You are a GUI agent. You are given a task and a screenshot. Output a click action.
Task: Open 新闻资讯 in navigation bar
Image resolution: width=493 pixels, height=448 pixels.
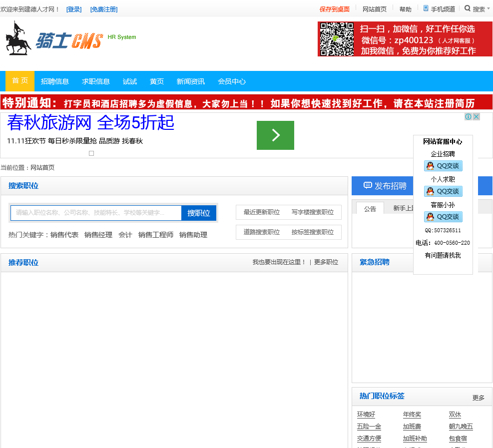191,81
